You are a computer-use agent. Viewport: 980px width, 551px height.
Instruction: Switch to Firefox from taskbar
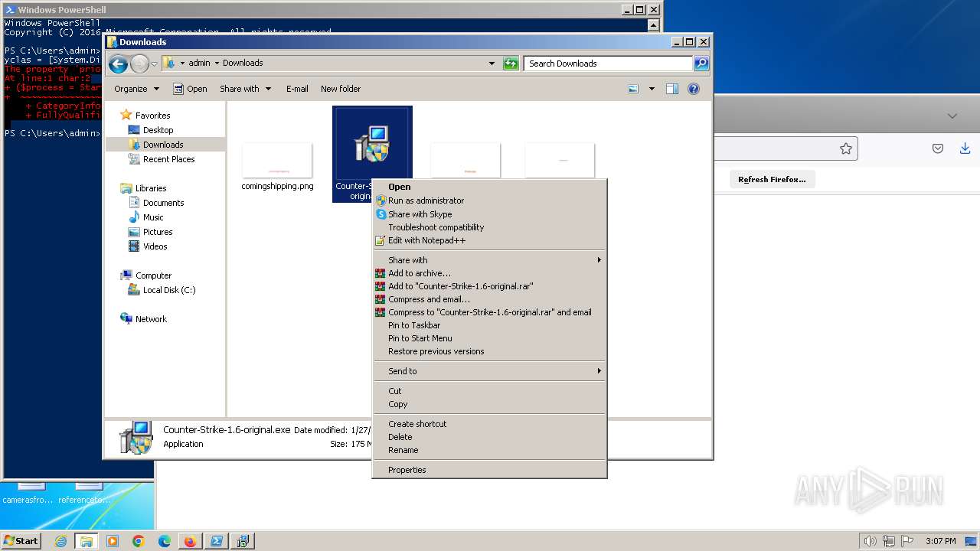190,541
